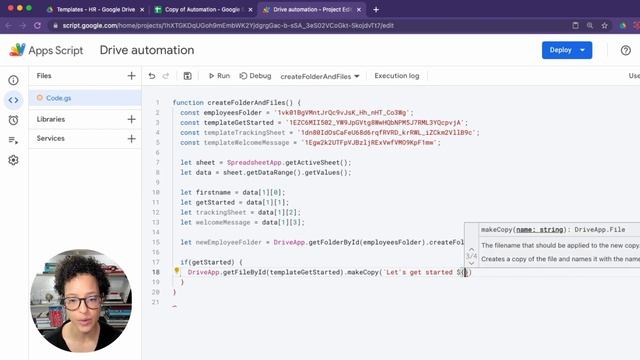Open the help question mark icon
This screenshot has height=360, width=640.
pos(626,50)
